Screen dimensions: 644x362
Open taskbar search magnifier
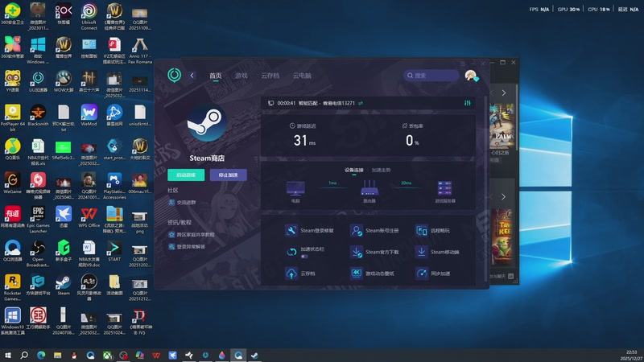tap(24, 355)
